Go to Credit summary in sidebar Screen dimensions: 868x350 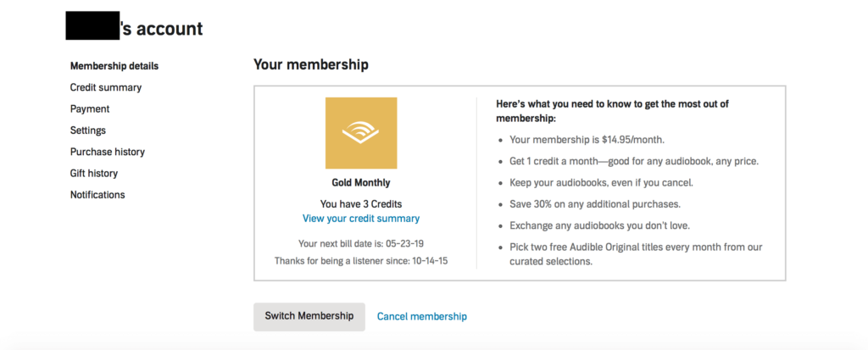(105, 87)
